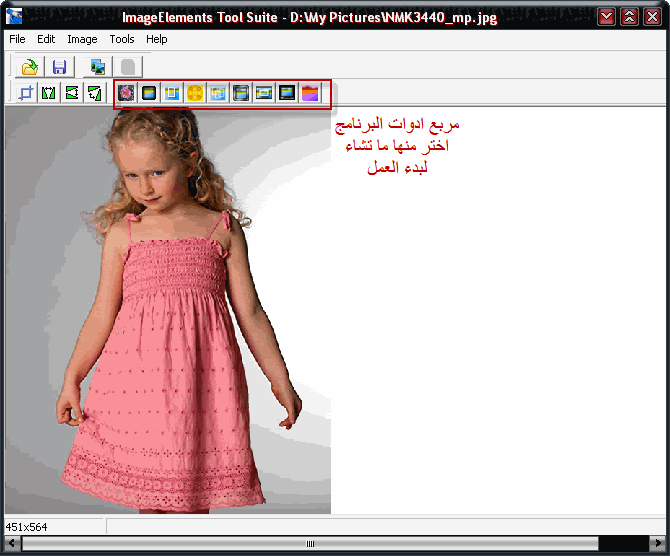Select the gray beveled frame tool
Screen dimensions: 670x556
tap(241, 93)
